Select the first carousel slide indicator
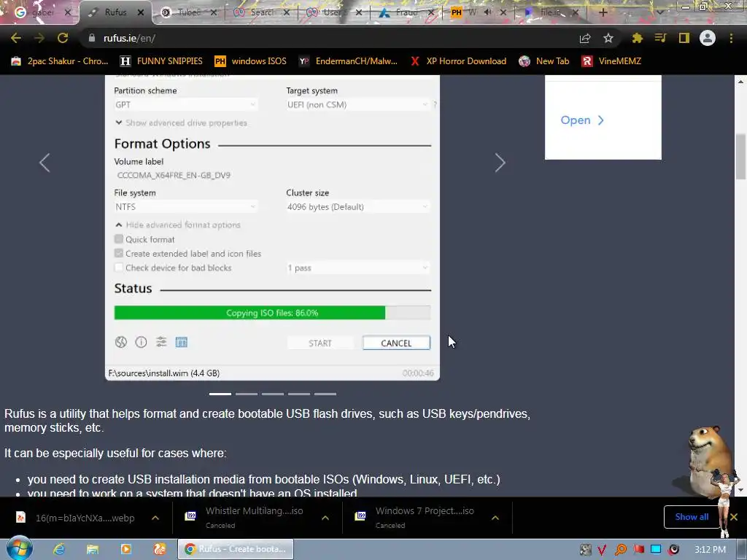This screenshot has height=560, width=747. click(220, 394)
